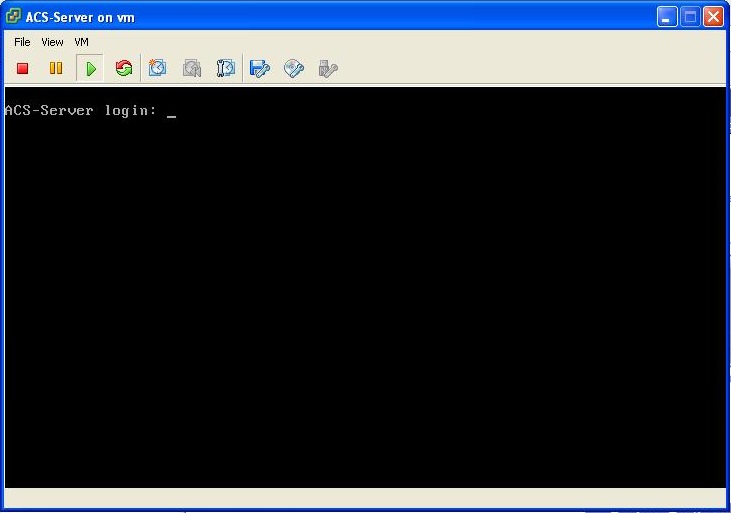Viewport: 731px width, 513px height.
Task: Suspend the VM using the pause icon
Action: (56, 68)
